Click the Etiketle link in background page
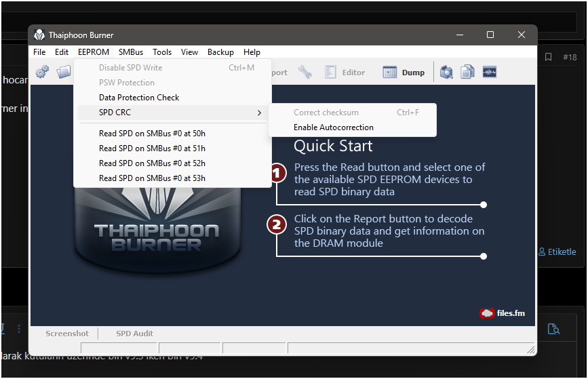The image size is (588, 379). [x=557, y=252]
